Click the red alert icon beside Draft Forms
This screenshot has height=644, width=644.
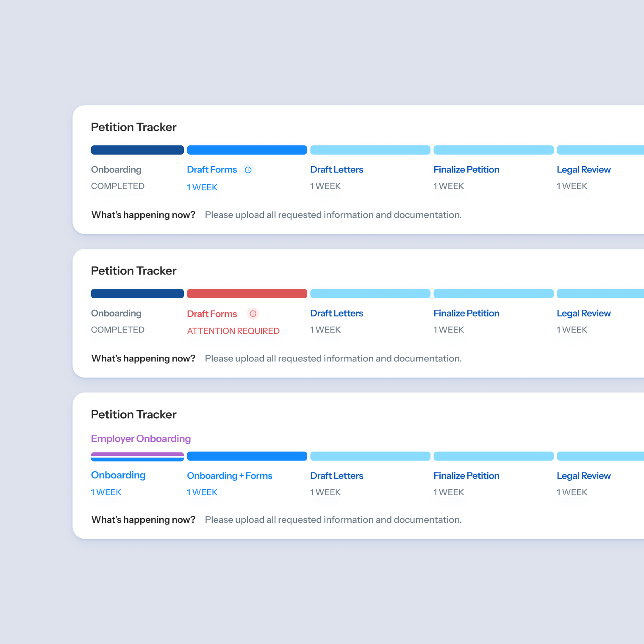253,314
